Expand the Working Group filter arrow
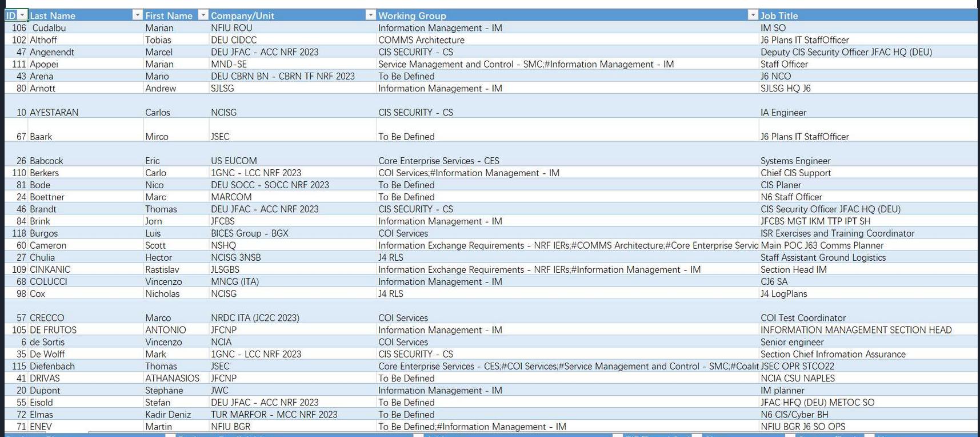The width and height of the screenshot is (980, 437). coord(753,15)
